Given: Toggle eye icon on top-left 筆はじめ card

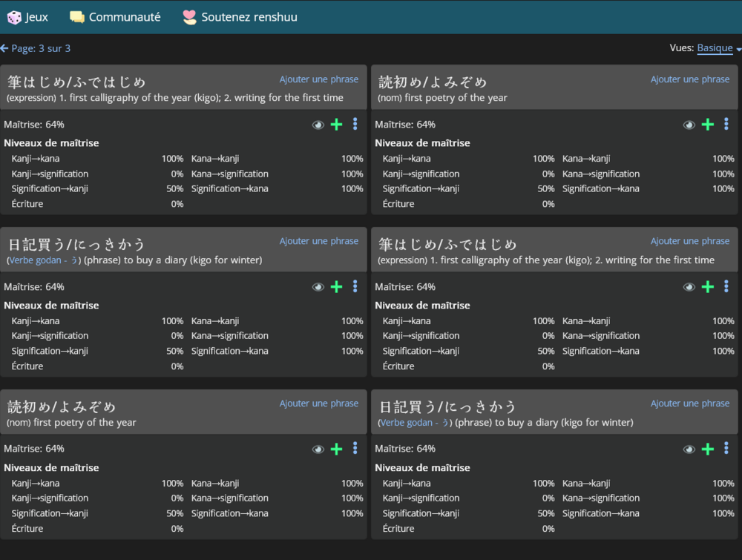Looking at the screenshot, I should pyautogui.click(x=318, y=125).
